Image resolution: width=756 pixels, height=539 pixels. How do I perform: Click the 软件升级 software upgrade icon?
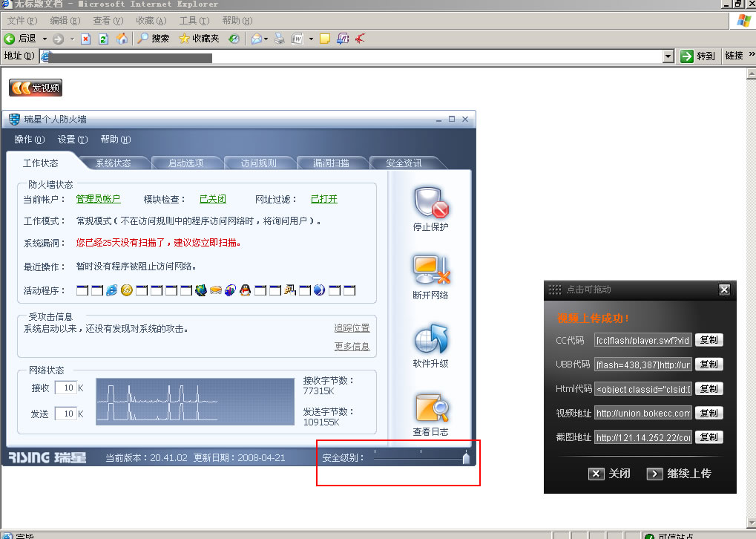(430, 339)
